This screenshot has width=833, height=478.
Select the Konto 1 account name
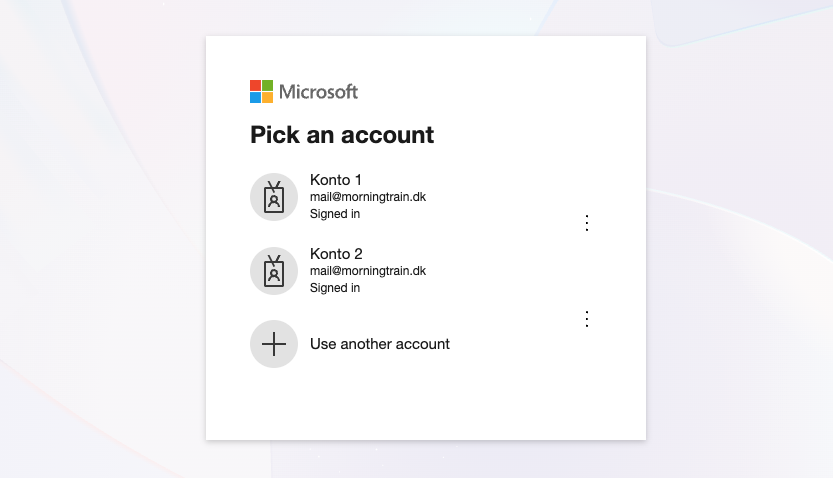[336, 180]
